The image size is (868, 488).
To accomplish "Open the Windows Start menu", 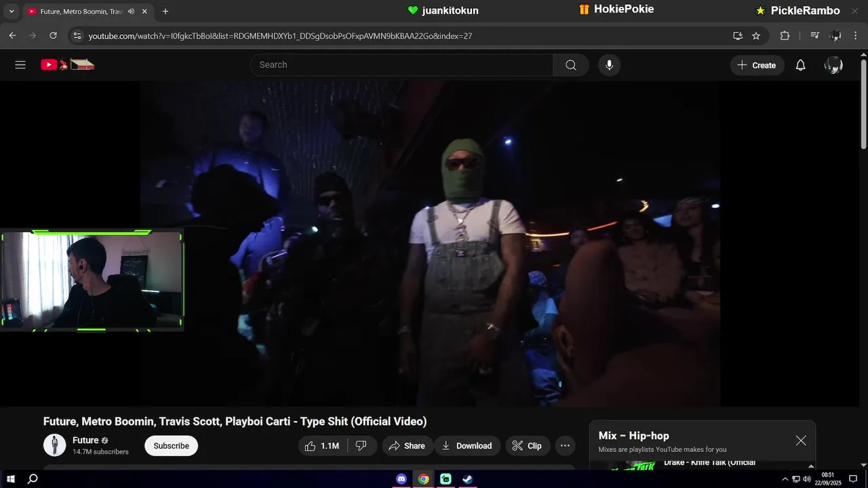I will (11, 479).
